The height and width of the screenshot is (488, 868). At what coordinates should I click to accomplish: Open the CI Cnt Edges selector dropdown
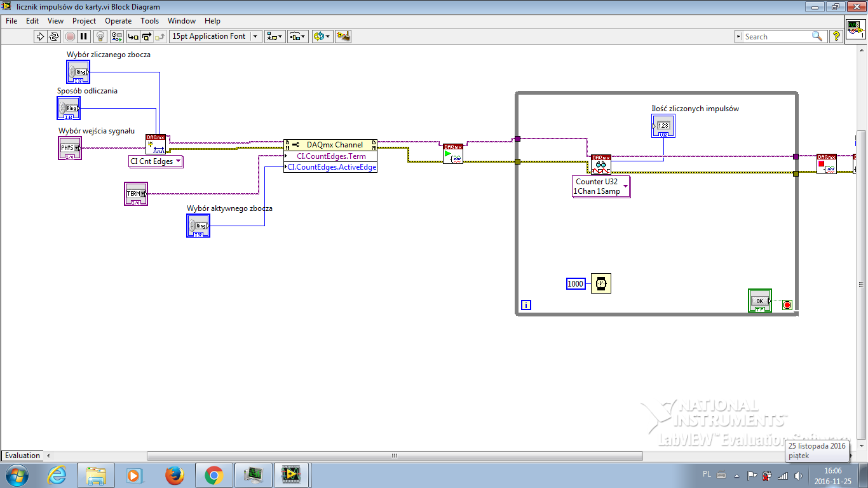[x=156, y=161]
